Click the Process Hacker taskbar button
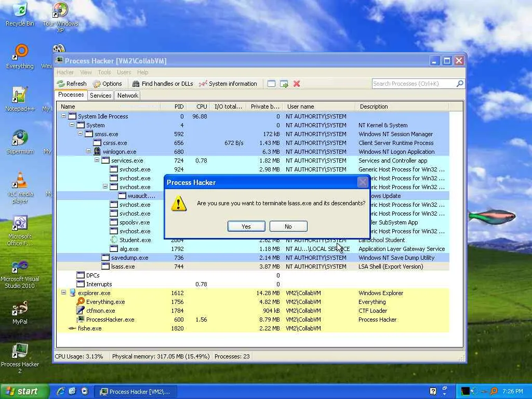This screenshot has height=399, width=532. 136,392
